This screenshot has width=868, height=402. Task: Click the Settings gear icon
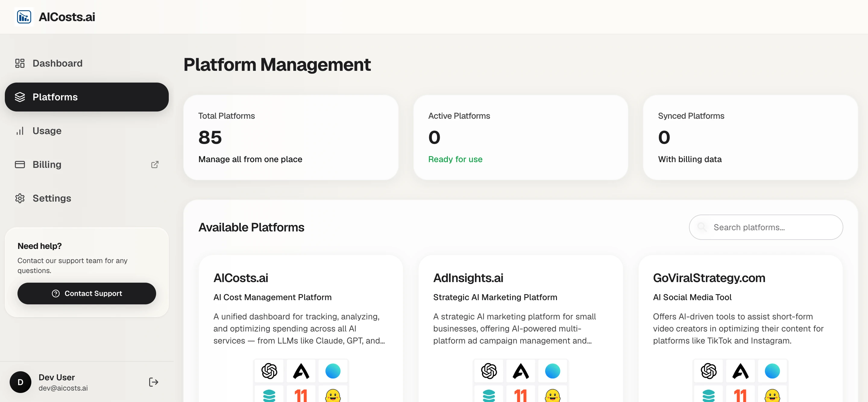(20, 198)
